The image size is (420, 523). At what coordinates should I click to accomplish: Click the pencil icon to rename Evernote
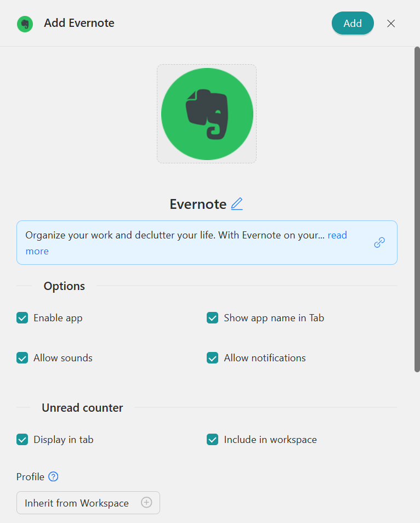tap(237, 204)
